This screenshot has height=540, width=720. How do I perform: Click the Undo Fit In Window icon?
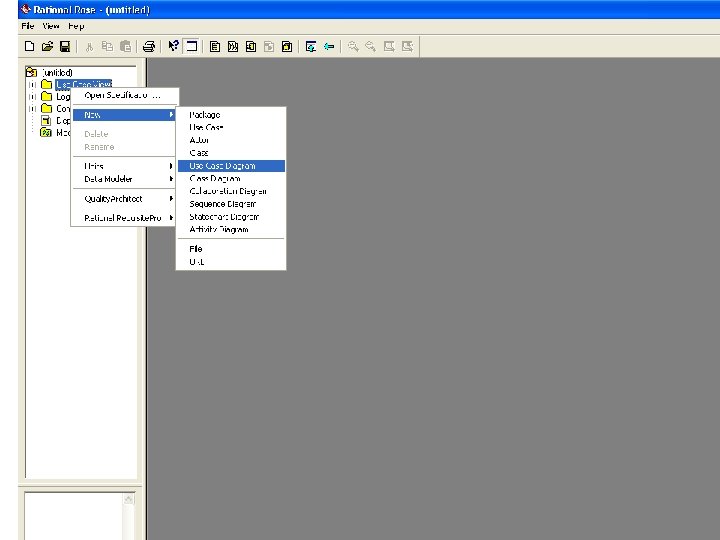click(407, 46)
